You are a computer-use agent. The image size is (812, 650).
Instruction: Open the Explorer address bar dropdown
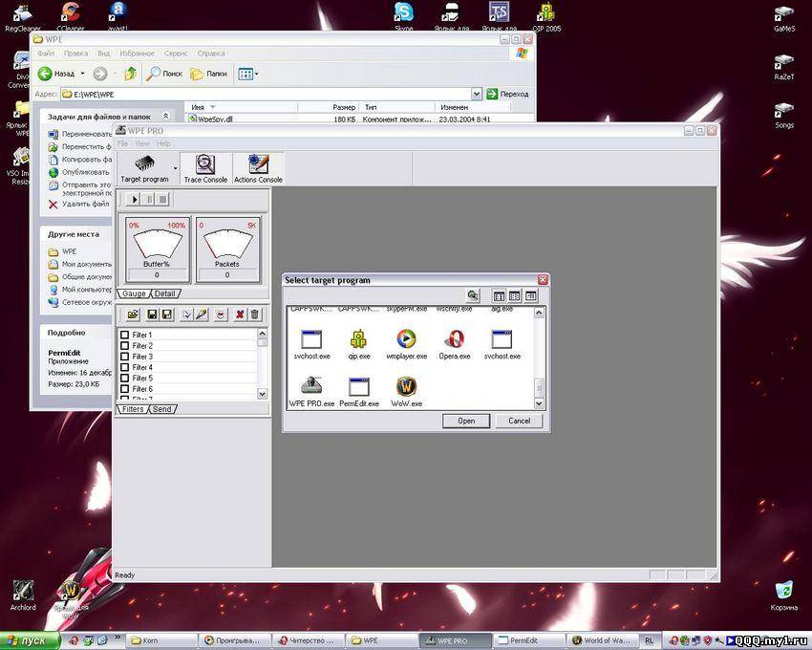click(x=476, y=94)
